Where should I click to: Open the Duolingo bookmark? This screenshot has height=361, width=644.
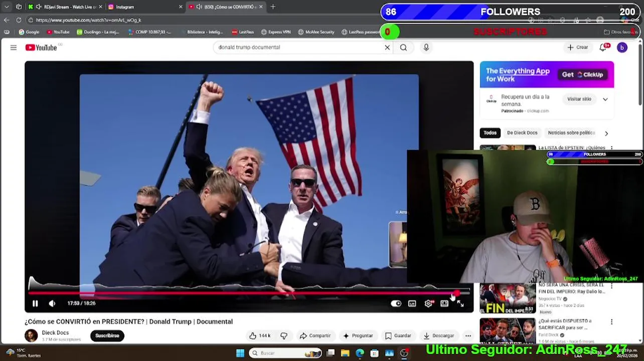[x=98, y=32]
